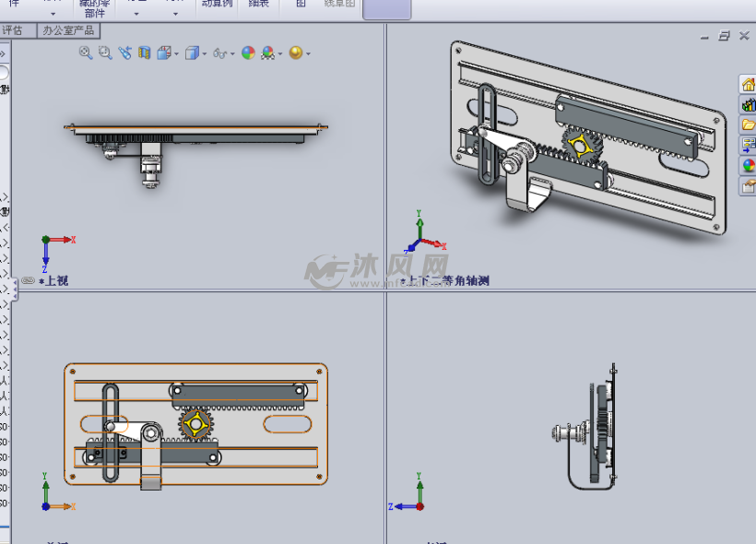
Task: Toggle the viewport link icon beside 上视
Action: (28, 280)
